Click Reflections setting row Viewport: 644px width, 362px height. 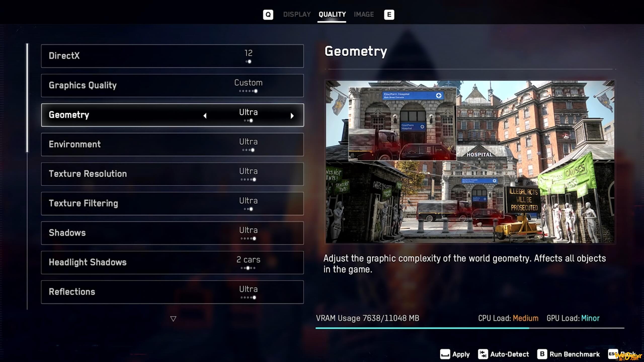click(172, 292)
